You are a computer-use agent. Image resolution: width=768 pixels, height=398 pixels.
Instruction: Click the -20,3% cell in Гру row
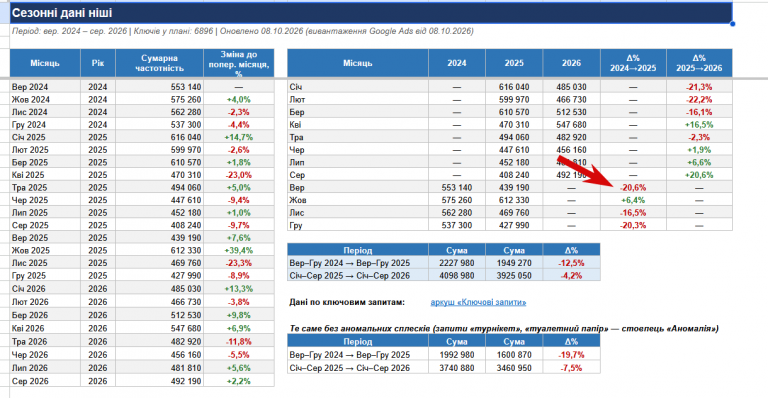pyautogui.click(x=633, y=225)
